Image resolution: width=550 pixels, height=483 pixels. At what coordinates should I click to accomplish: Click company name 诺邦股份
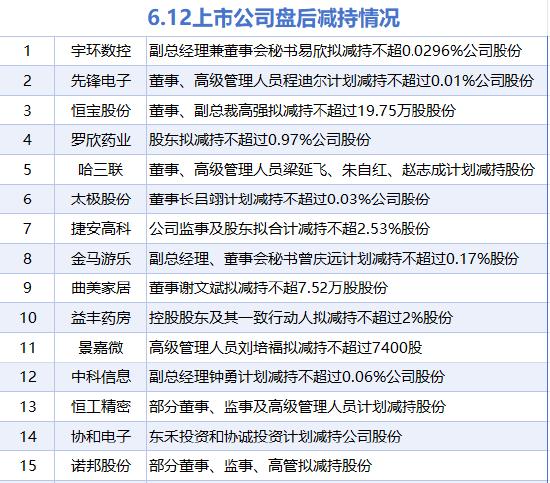pos(101,465)
